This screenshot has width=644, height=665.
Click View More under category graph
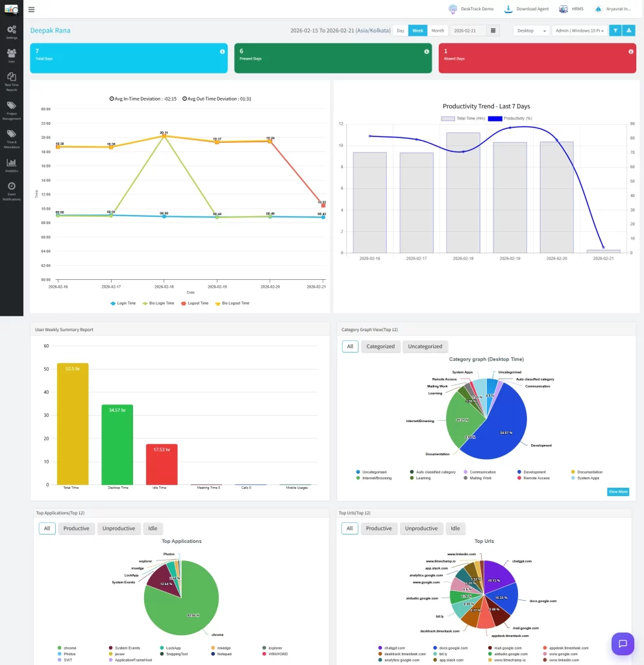[x=618, y=492]
